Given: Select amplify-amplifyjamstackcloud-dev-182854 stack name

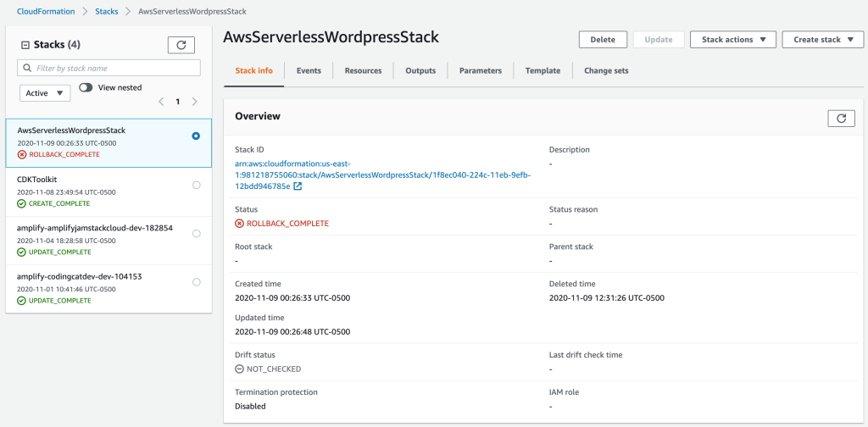Looking at the screenshot, I should [95, 229].
